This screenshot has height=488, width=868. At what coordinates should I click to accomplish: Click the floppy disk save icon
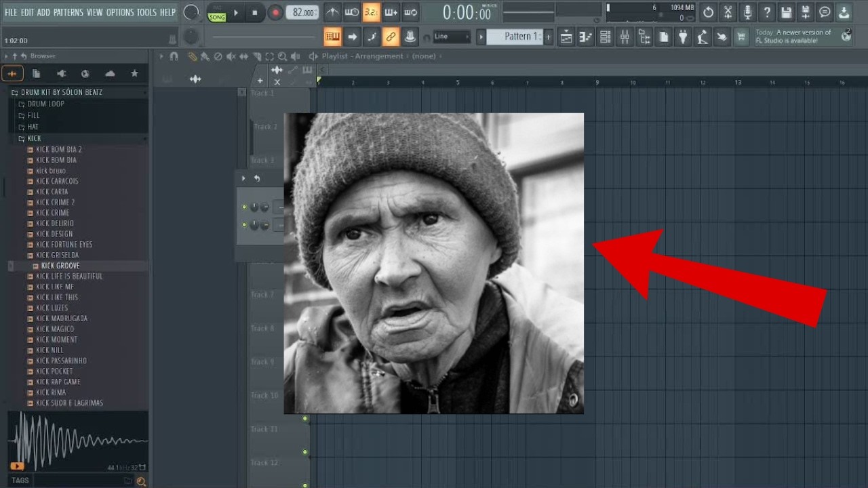coord(786,12)
